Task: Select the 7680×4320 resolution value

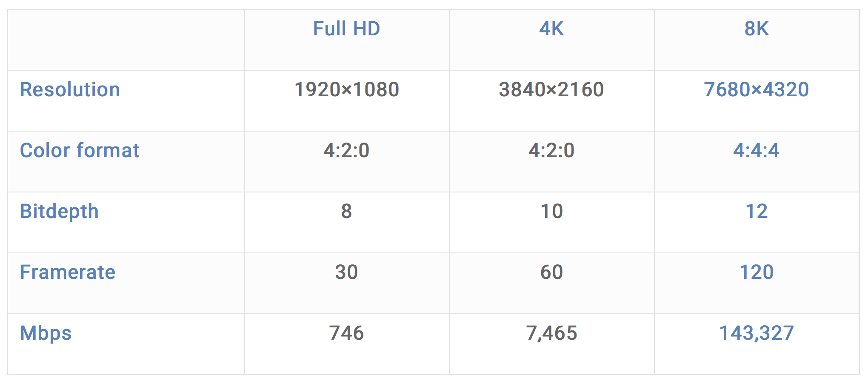Action: tap(757, 90)
